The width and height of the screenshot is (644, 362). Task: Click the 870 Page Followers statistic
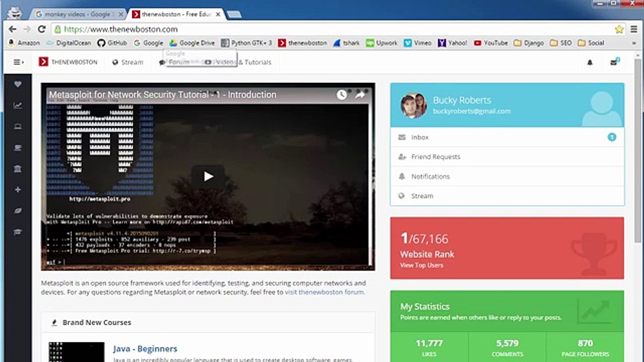(x=585, y=347)
